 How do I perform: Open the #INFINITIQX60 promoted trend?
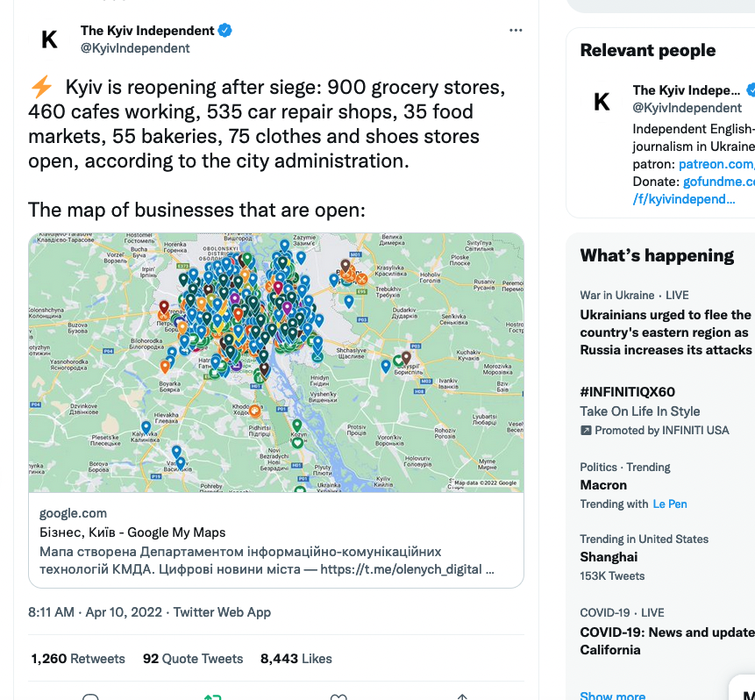click(627, 392)
